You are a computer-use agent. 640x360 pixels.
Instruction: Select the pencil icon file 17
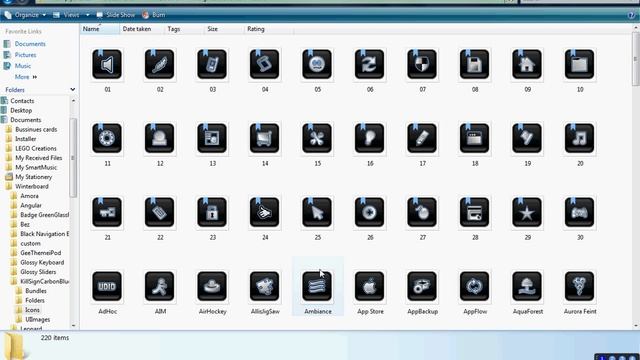[x=422, y=138]
